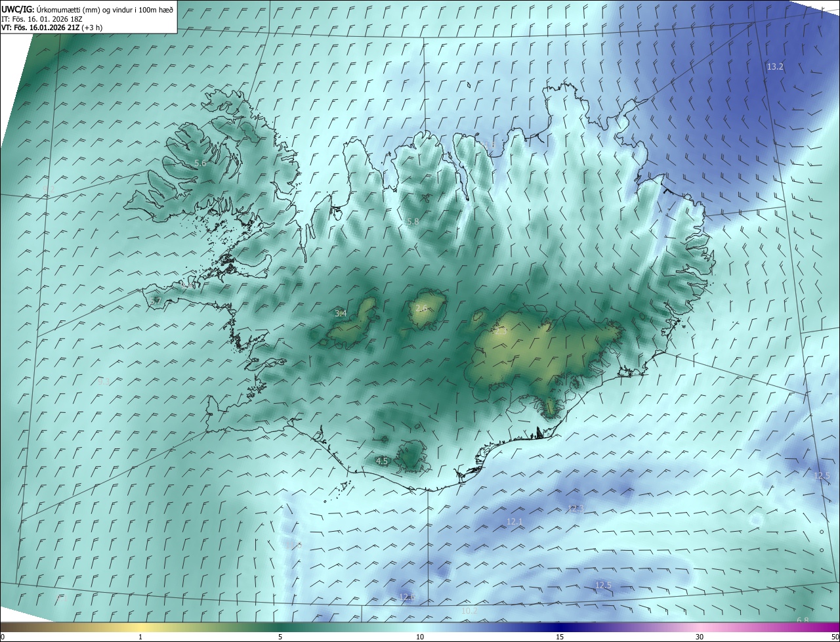Image resolution: width=840 pixels, height=642 pixels.
Task: Click the 5.7 value label on Snæfellsnes
Action: point(156,301)
